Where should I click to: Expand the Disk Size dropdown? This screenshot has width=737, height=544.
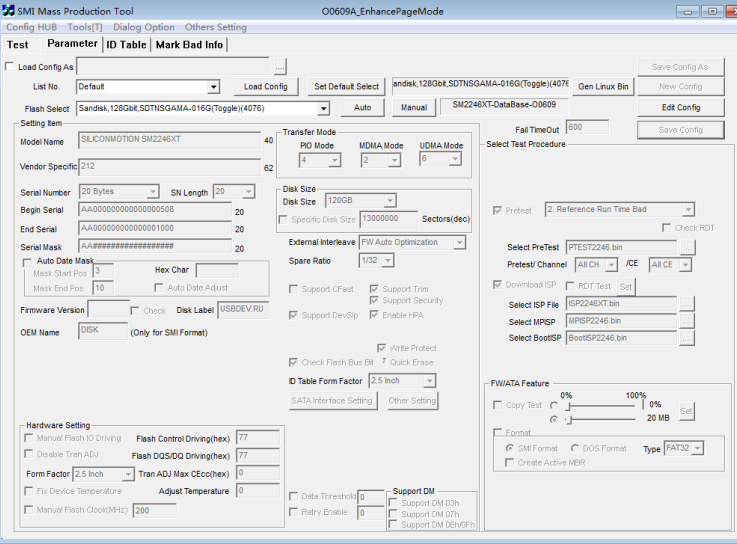point(390,201)
